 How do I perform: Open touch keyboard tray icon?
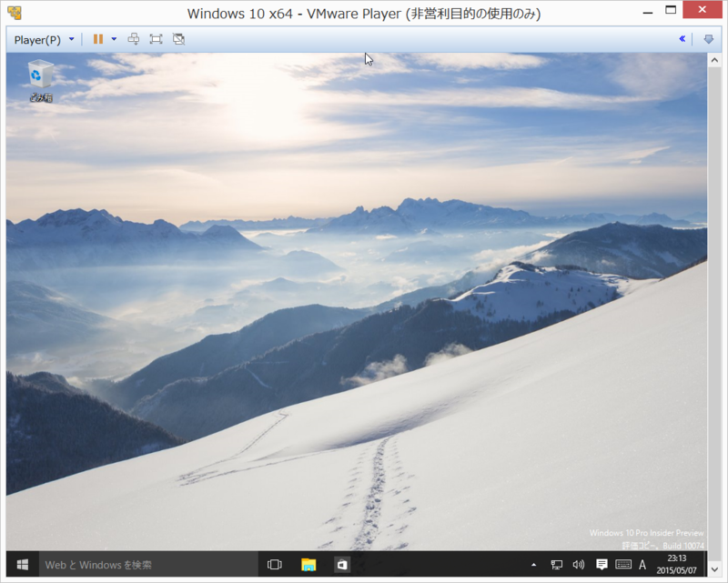click(623, 565)
